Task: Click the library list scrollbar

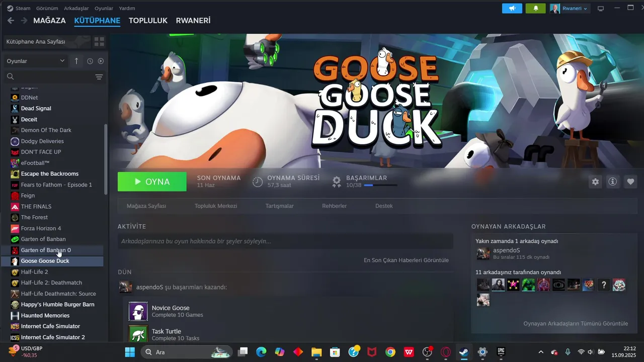Action: [106, 160]
